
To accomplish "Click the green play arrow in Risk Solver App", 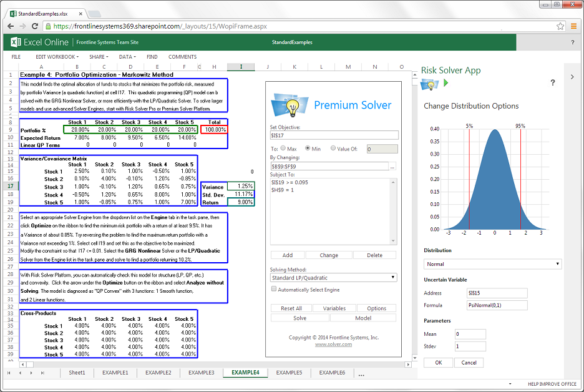I will tap(446, 83).
